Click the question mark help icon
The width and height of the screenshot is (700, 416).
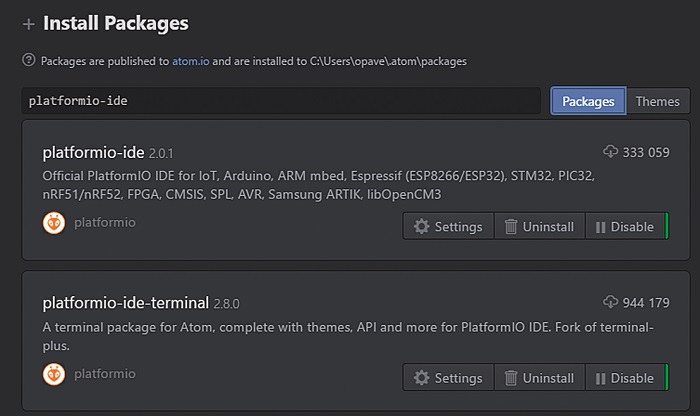29,60
